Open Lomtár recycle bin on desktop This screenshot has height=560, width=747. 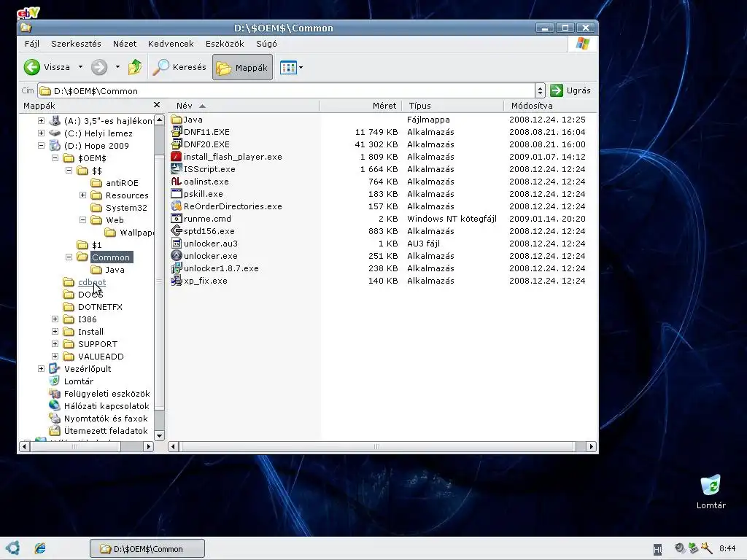click(x=711, y=491)
